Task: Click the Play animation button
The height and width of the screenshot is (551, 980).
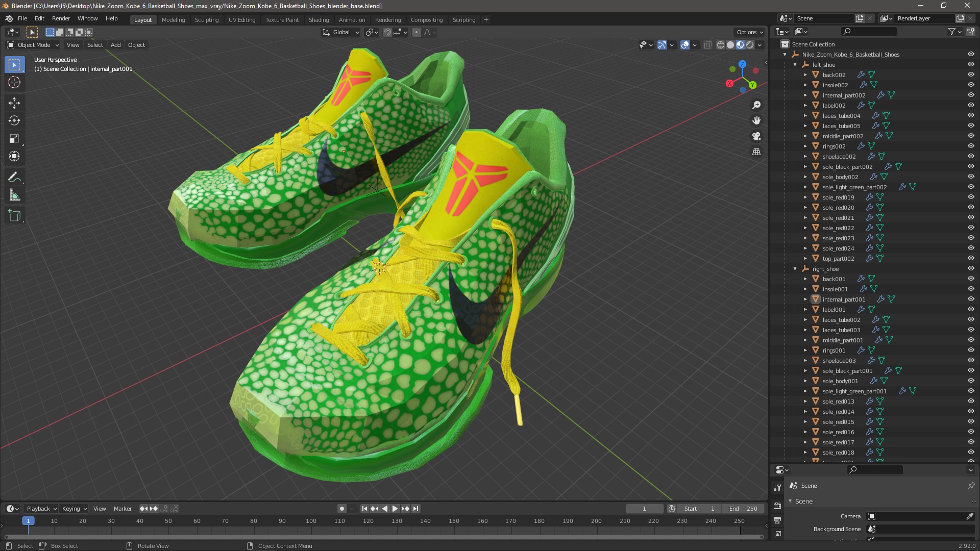Action: 395,509
